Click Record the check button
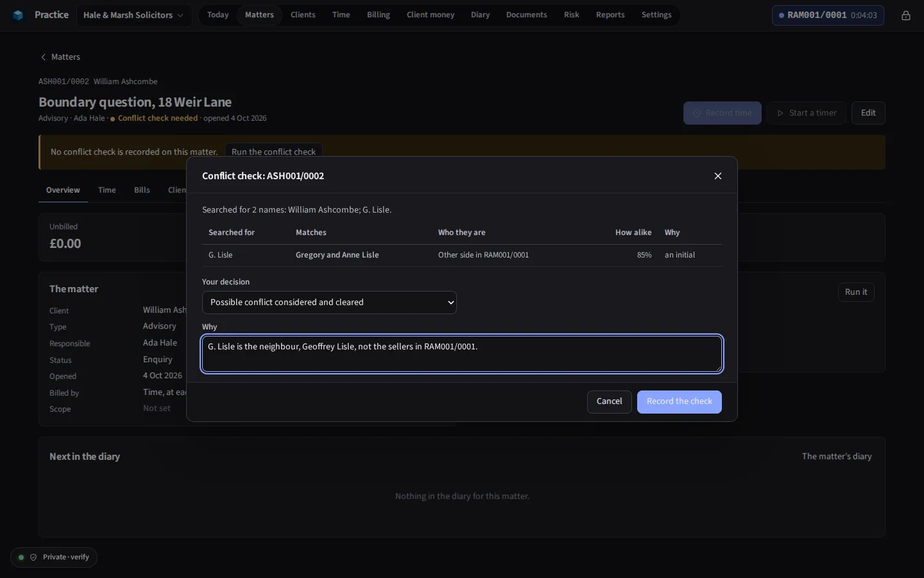 point(680,402)
